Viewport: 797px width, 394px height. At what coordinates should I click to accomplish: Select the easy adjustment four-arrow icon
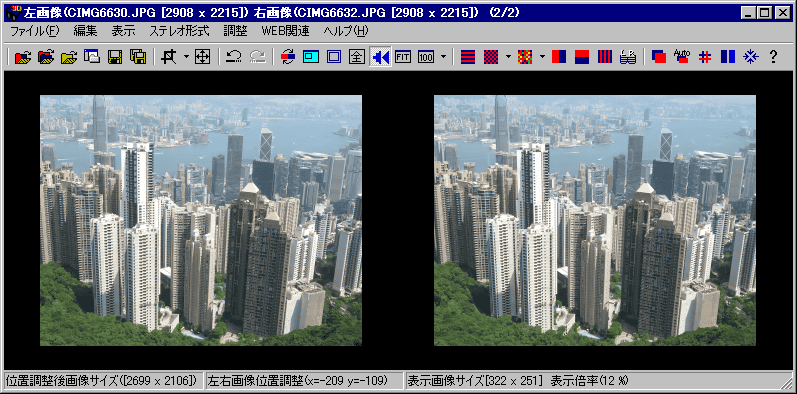[203, 57]
